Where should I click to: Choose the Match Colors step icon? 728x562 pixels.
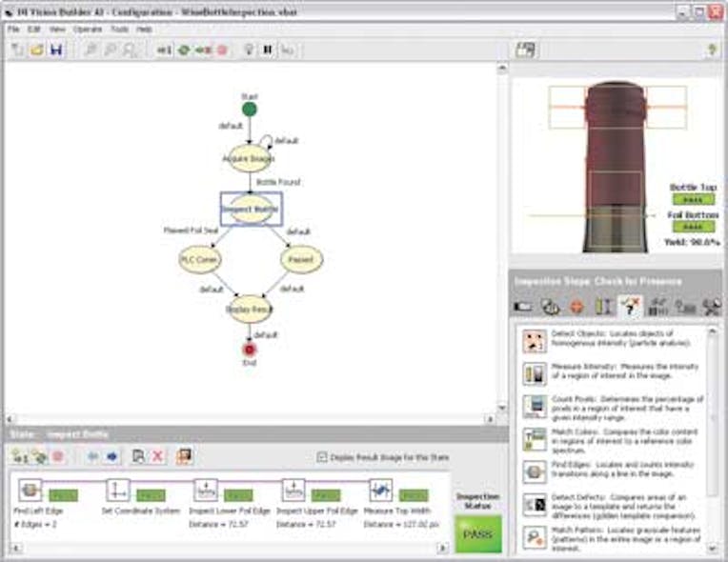click(x=535, y=438)
